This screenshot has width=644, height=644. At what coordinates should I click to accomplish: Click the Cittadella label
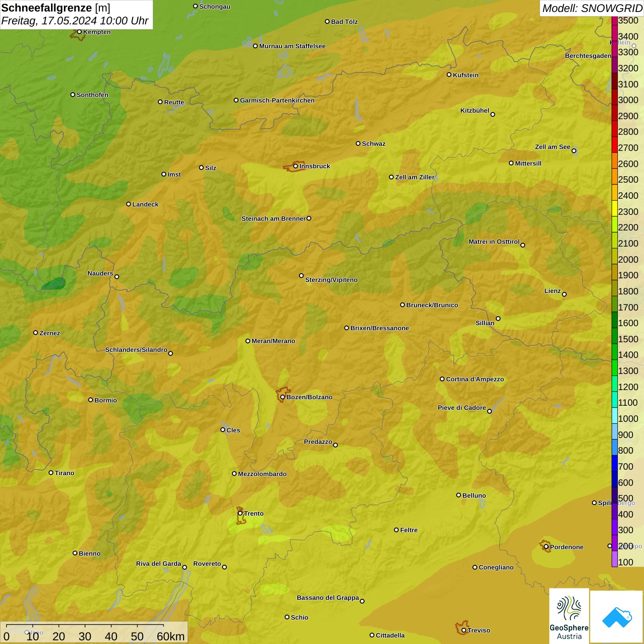coord(390,635)
